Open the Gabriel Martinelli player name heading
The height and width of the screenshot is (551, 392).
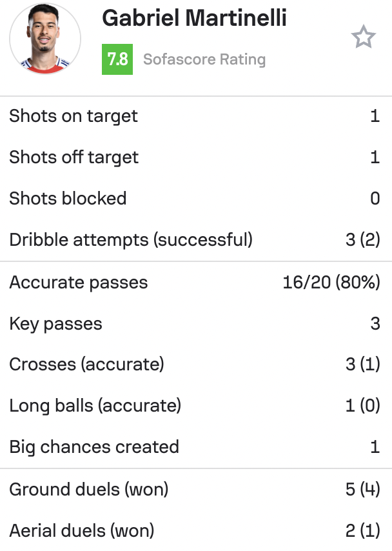tap(194, 18)
